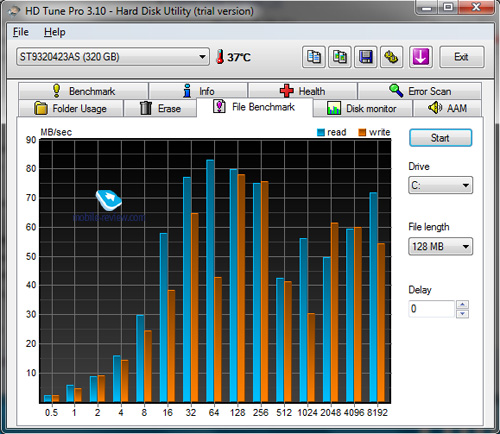Open the Folder Usage tab
The image size is (500, 434).
click(71, 108)
